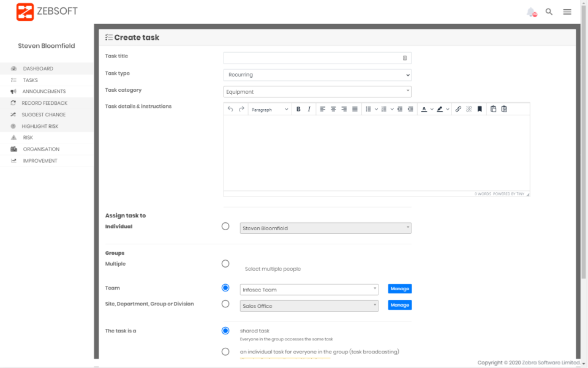Insert a link using the editor toolbar
The image size is (588, 368).
459,109
